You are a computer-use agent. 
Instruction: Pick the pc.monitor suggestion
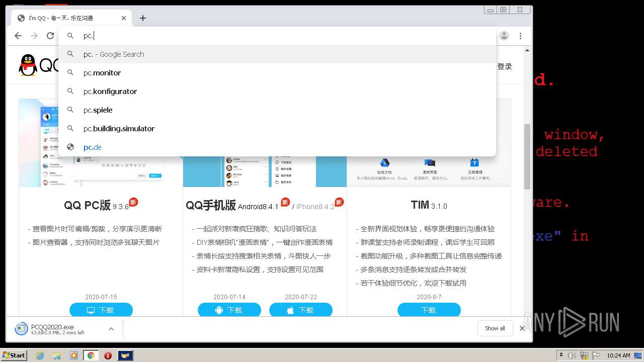coord(277,73)
